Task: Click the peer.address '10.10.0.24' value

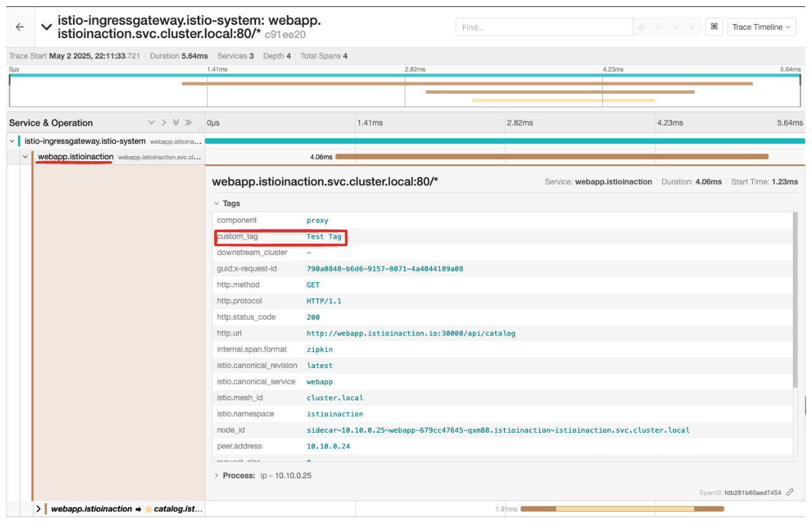Action: [328, 446]
